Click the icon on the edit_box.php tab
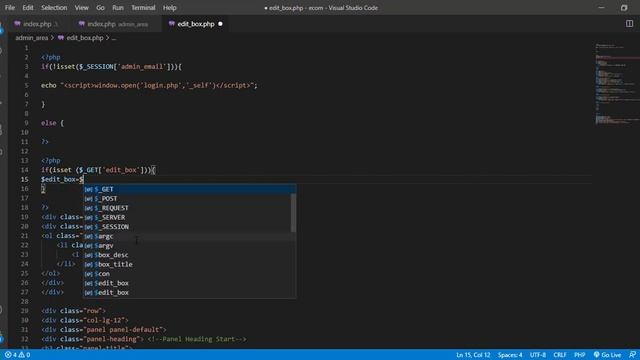Screen dimensions: 640x360 click(171, 24)
